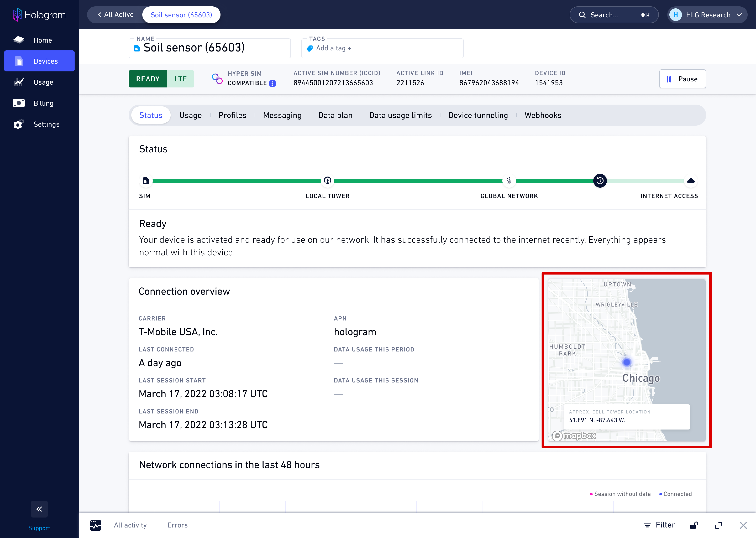Click the SIM icon beside device name

137,48
